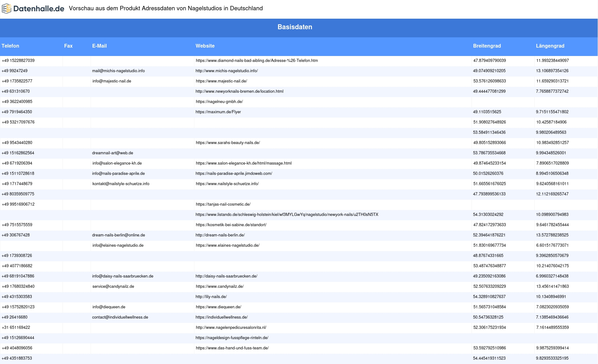The image size is (598, 364).
Task: Select Dutch phone number +31 651169422
Action: (x=16, y=328)
